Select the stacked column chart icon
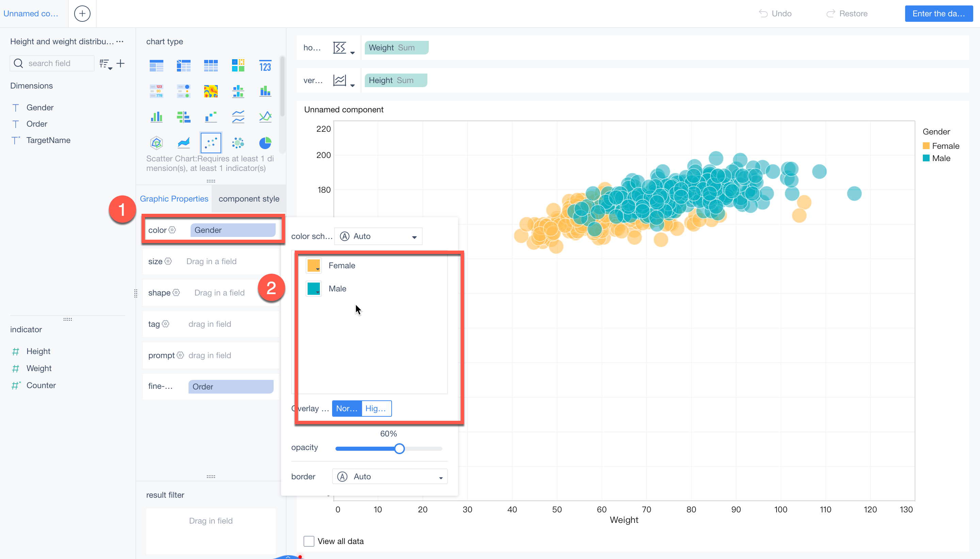This screenshot has width=980, height=559. point(265,91)
